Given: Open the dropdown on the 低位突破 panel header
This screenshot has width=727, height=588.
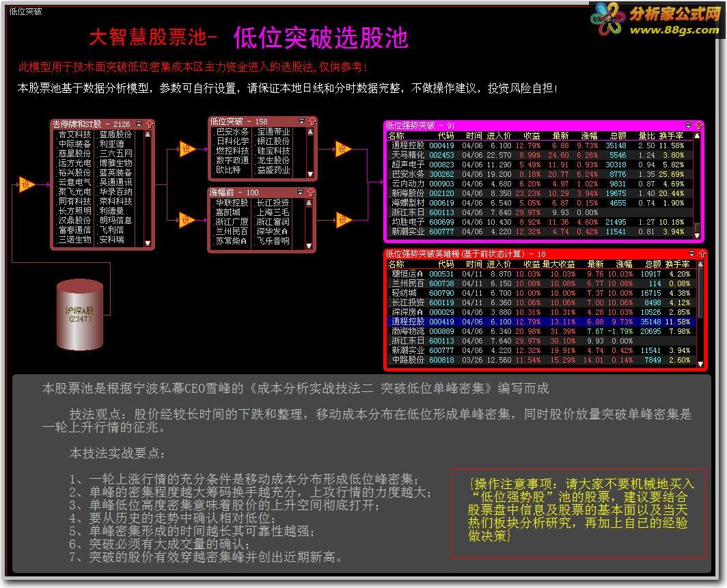Looking at the screenshot, I should coord(302,122).
